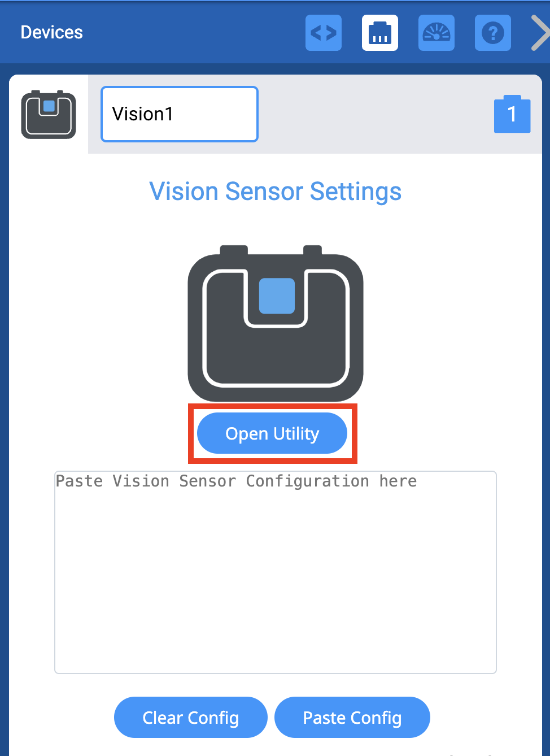Click the Vision1 device name field
This screenshot has height=756, width=550.
click(x=179, y=114)
